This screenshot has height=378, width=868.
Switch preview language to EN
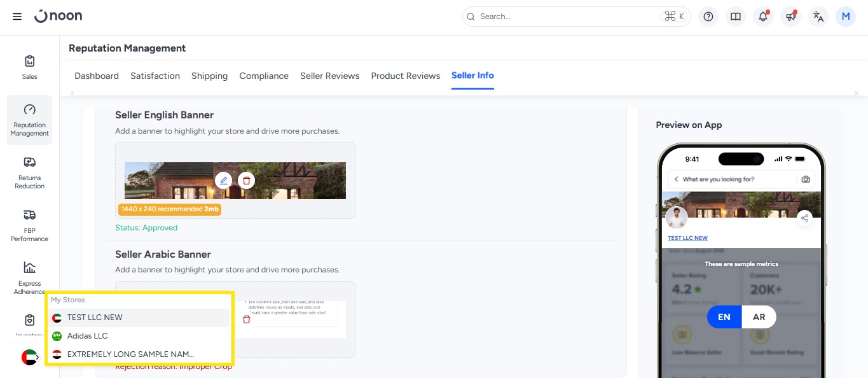click(x=724, y=317)
